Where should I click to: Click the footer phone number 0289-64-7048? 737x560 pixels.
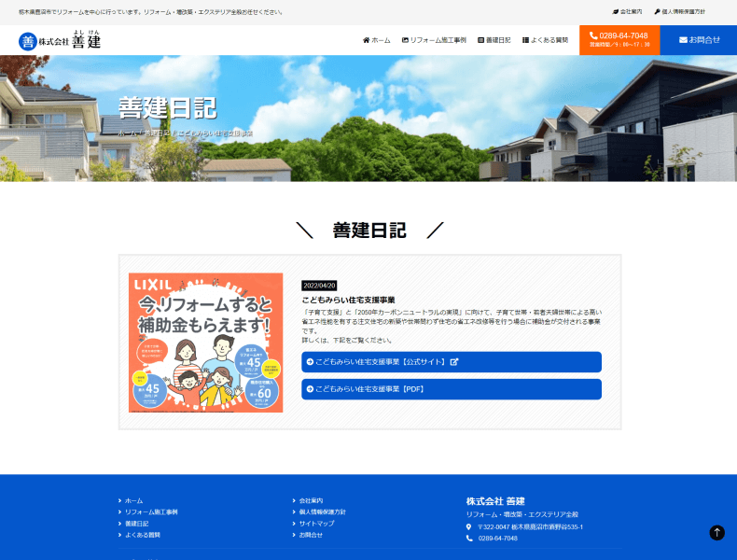[x=498, y=539]
